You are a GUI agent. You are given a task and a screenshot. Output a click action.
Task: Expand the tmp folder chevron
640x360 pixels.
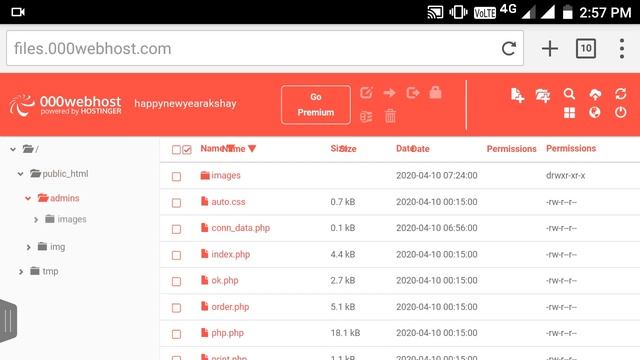tap(21, 271)
